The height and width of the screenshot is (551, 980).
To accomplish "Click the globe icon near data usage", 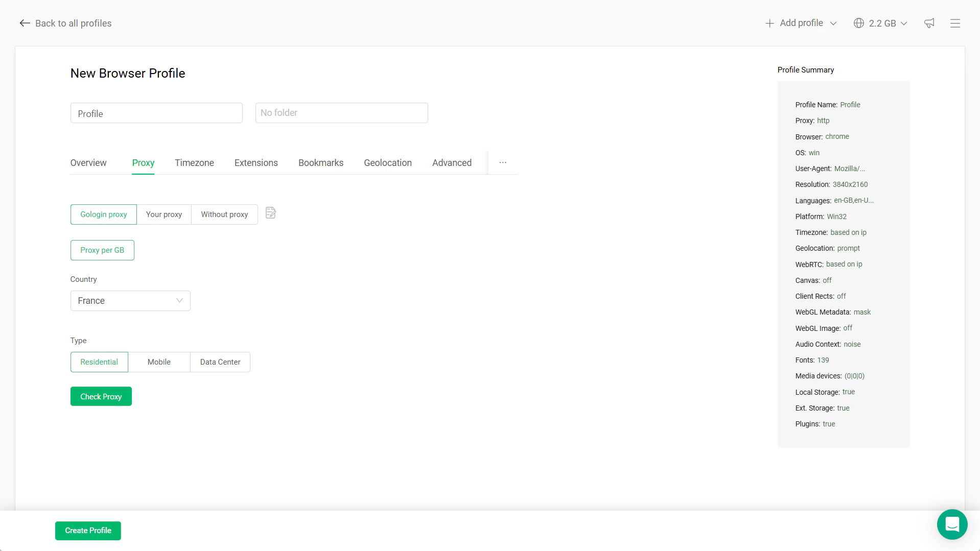I will pyautogui.click(x=858, y=23).
